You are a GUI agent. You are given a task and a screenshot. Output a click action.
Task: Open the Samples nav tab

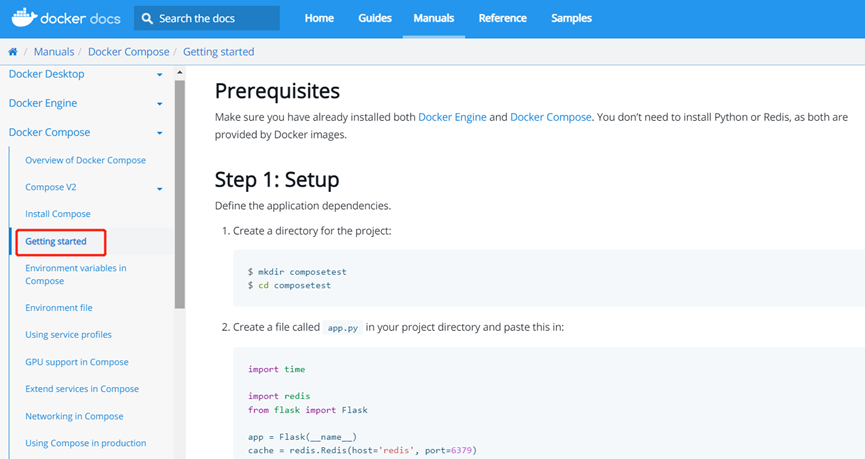[572, 18]
